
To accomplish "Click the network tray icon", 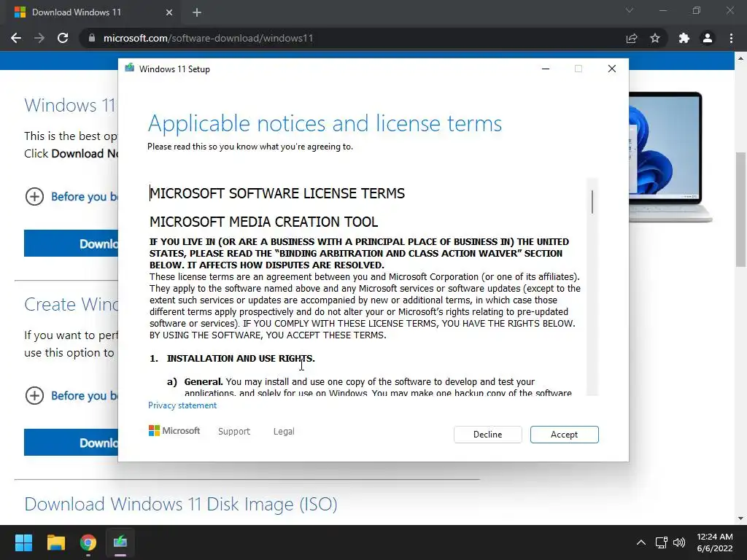I will tap(661, 542).
